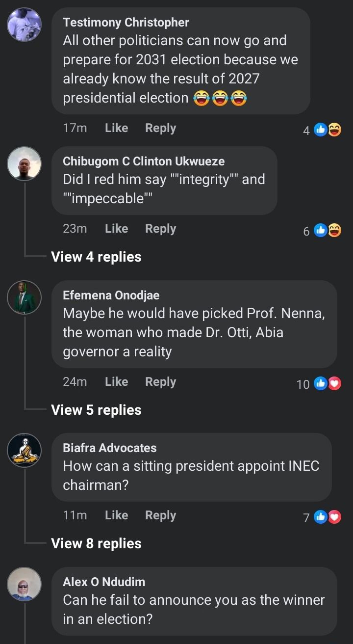Select Alex O Ndudim's comment bubble
This screenshot has width=353, height=644.
[x=194, y=601]
